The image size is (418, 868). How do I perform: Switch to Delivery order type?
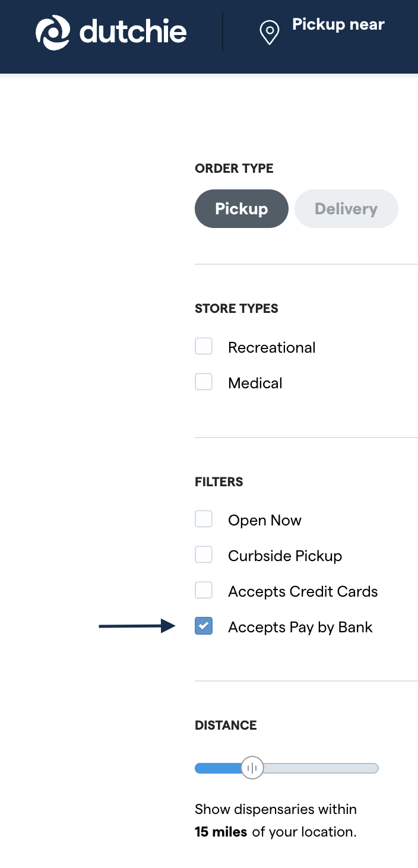346,208
